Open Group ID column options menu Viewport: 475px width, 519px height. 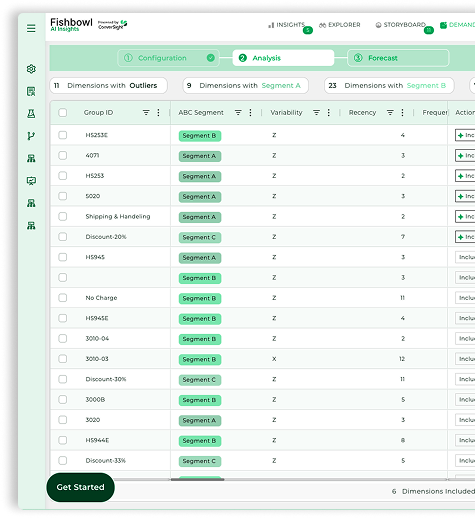pos(158,113)
